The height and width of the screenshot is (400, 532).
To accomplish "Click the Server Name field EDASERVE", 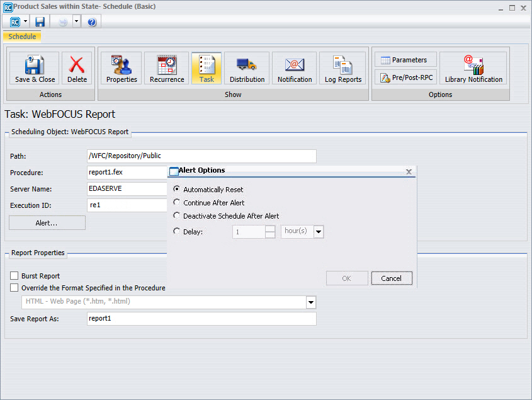I will (127, 188).
